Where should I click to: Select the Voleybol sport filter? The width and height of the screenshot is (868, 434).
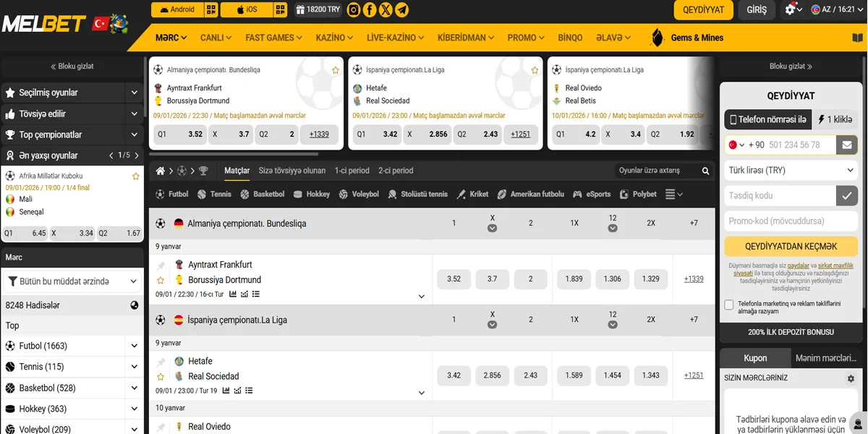pos(359,194)
